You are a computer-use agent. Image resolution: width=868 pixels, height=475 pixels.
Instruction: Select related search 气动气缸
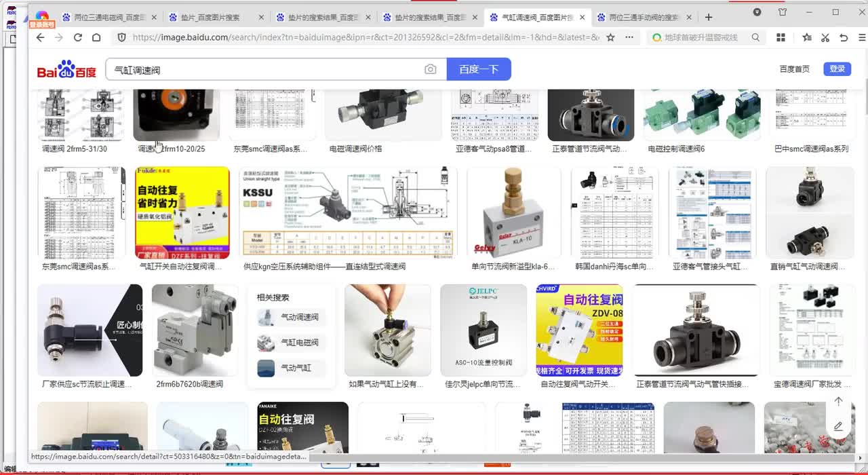pyautogui.click(x=292, y=368)
